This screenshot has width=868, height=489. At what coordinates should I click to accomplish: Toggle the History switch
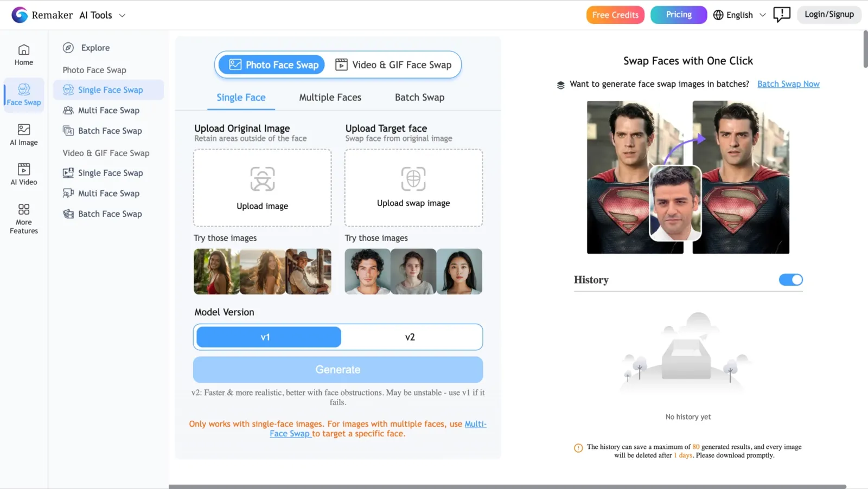pos(790,280)
